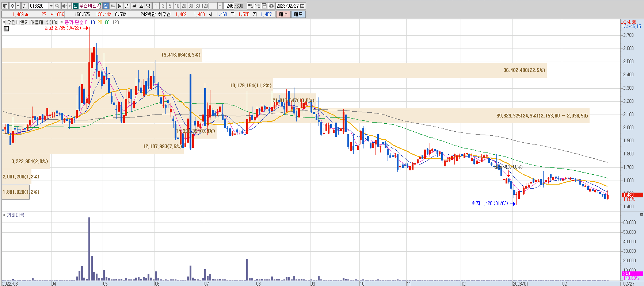The width and height of the screenshot is (644, 286).
Task: Click the gray 120 moving average label
Action: [x=115, y=22]
